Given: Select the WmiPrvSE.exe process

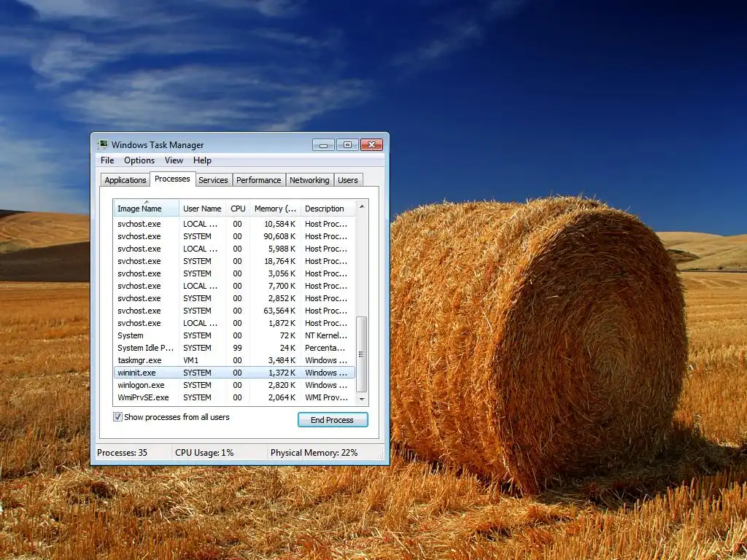Looking at the screenshot, I should [x=234, y=397].
